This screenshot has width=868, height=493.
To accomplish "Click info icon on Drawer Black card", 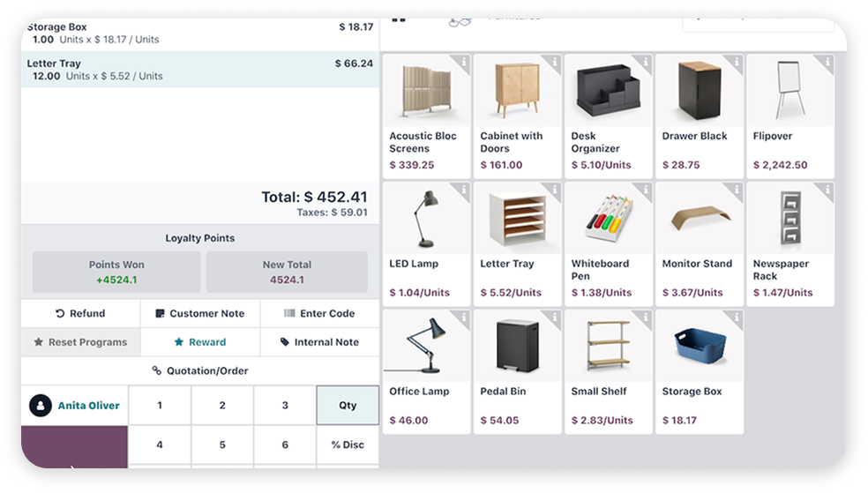I will (736, 62).
